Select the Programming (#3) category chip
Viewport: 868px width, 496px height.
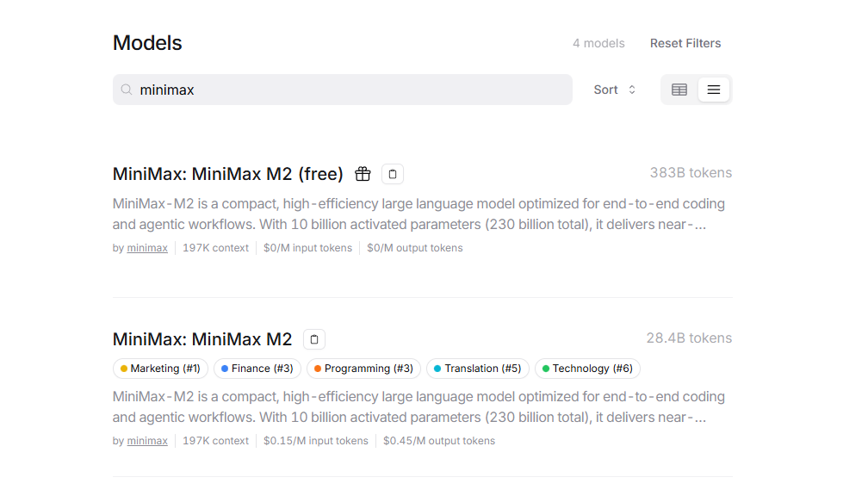point(363,368)
